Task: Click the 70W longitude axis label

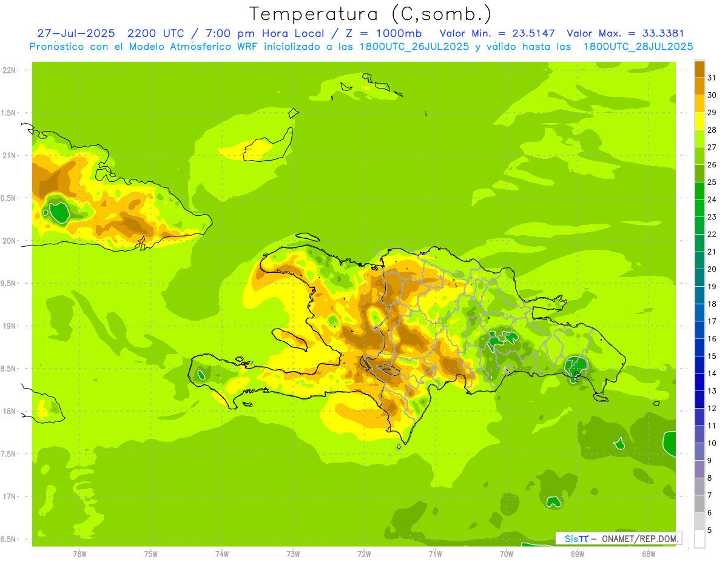Action: [x=506, y=554]
